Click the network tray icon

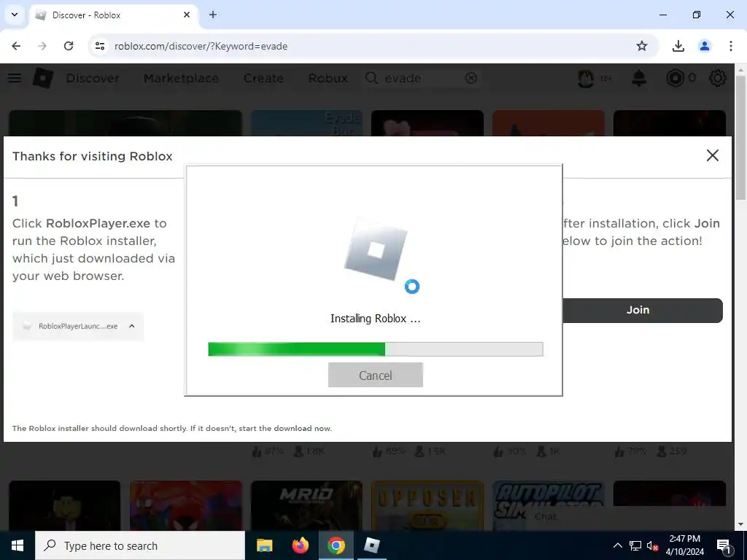coord(635,545)
